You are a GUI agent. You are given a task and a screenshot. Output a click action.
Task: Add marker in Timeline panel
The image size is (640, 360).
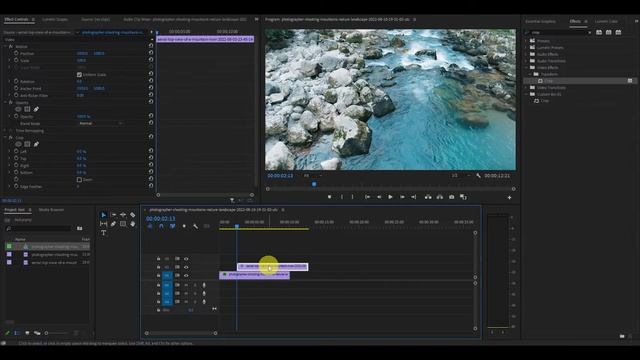pyautogui.click(x=184, y=226)
